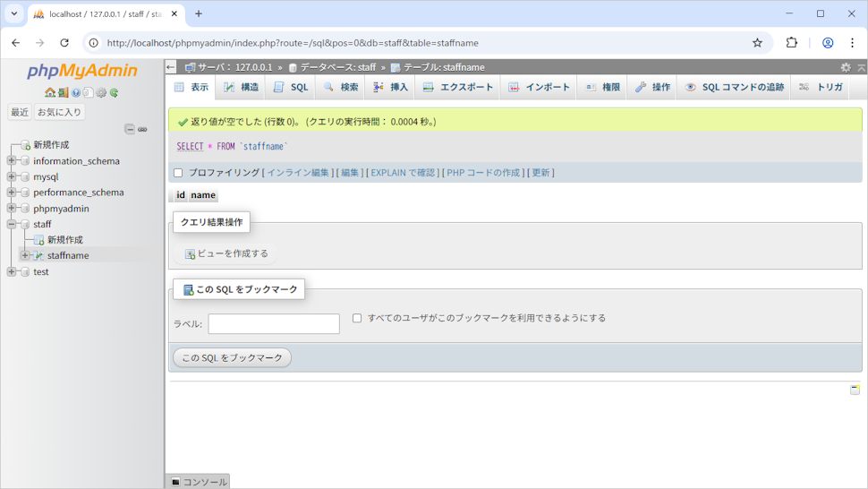The width and height of the screenshot is (868, 489).
Task: Expand the test database node
Action: point(11,271)
